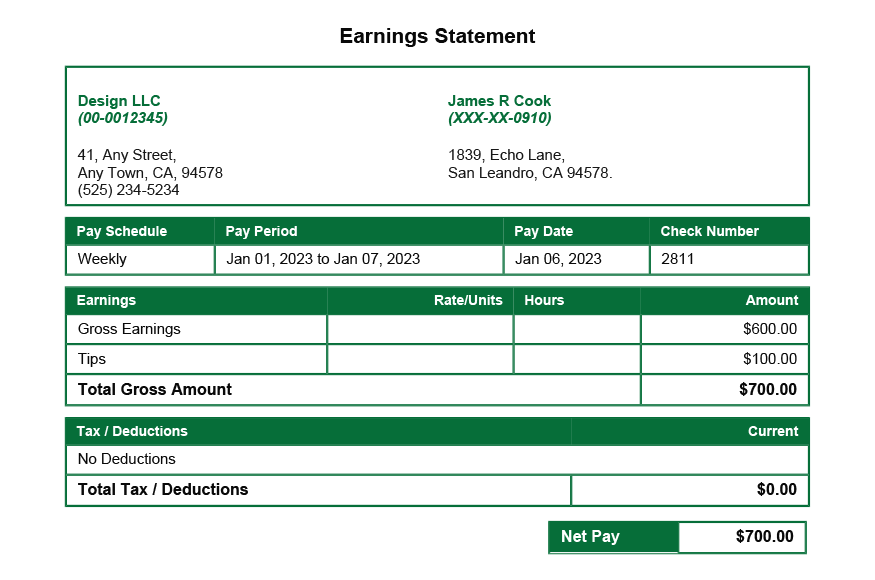Select the employee name James R Cook

pos(499,100)
